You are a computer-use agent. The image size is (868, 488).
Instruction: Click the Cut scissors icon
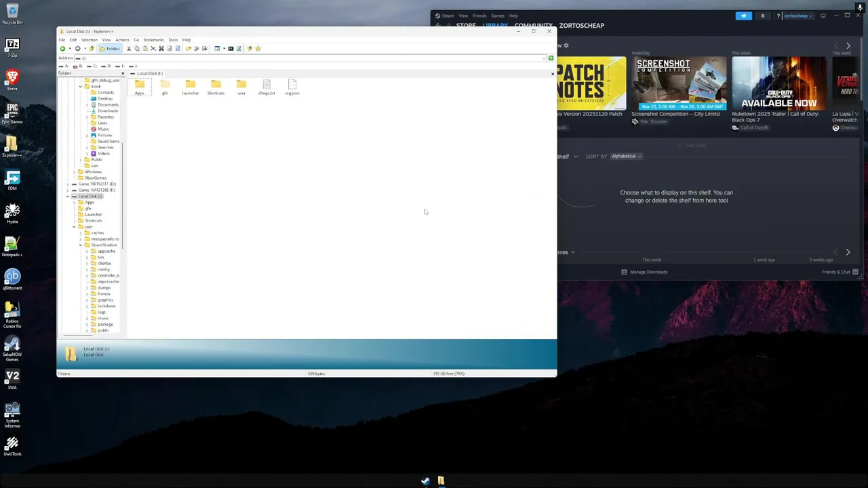pyautogui.click(x=129, y=49)
